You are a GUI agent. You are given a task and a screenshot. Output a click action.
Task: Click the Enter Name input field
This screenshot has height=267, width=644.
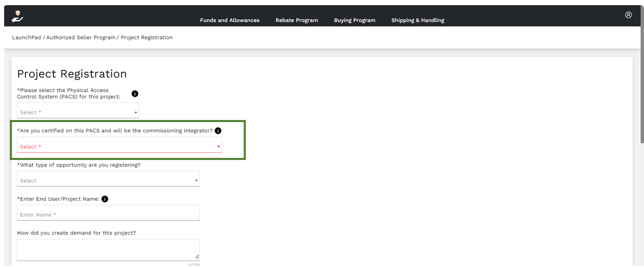pos(108,212)
